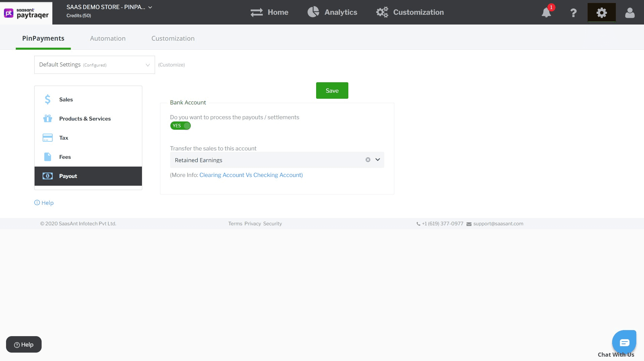Click the Analytics pie chart icon
The width and height of the screenshot is (644, 361).
313,12
